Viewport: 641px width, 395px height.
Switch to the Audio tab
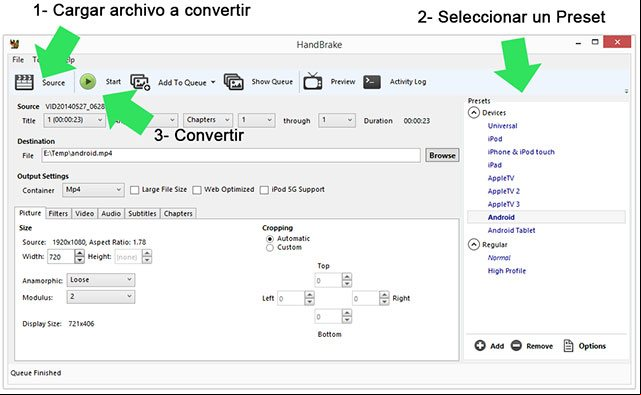click(111, 213)
